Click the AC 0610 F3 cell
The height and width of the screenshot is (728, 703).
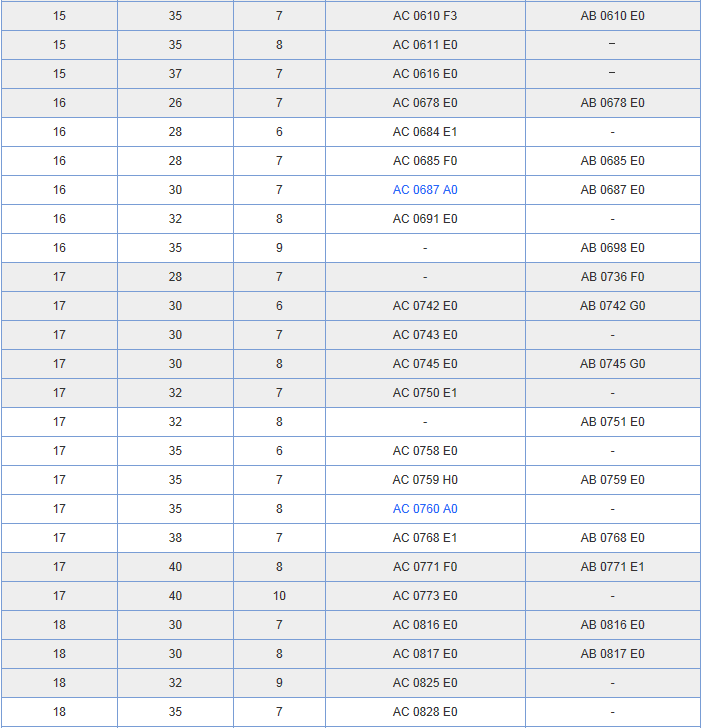pos(425,16)
